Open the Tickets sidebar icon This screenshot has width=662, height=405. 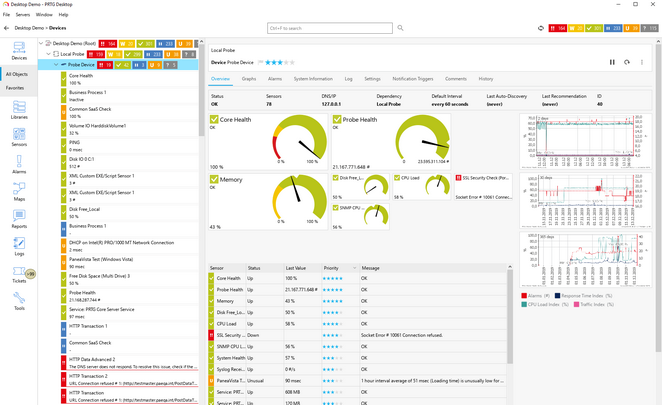tap(19, 274)
